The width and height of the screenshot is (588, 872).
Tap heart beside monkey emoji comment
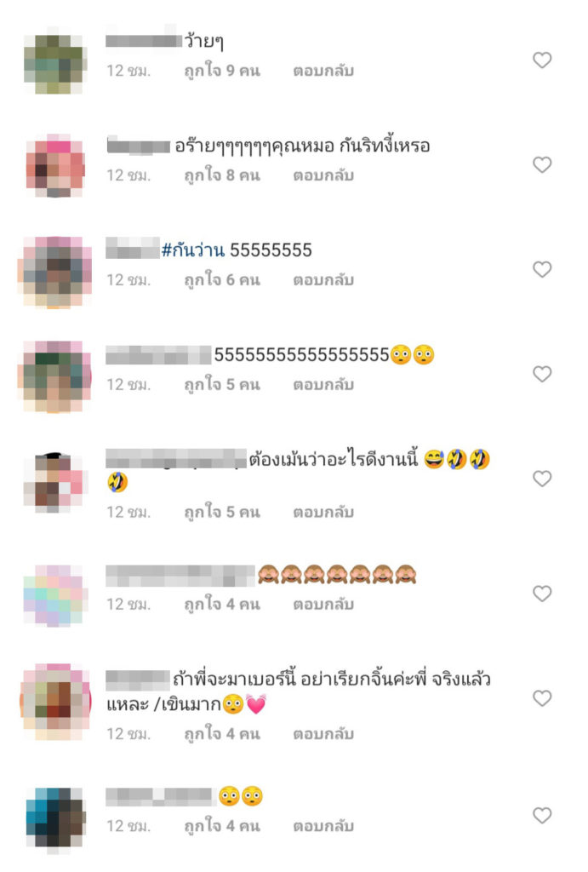point(542,593)
